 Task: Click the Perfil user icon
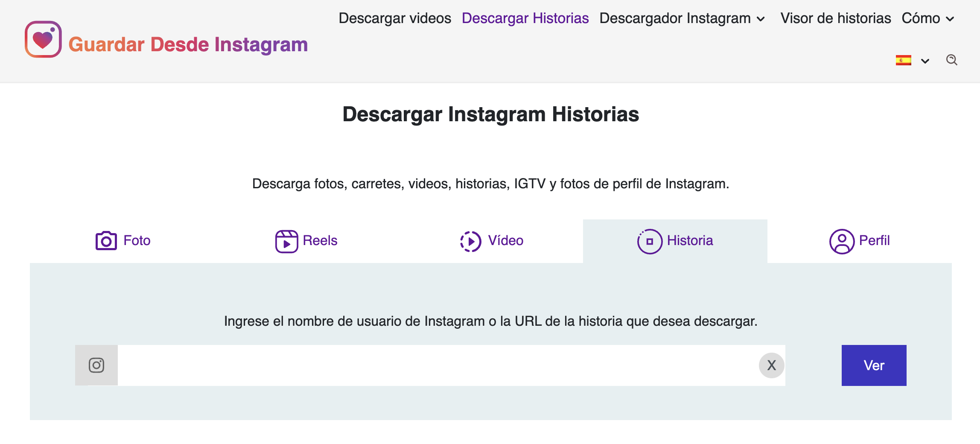pyautogui.click(x=841, y=241)
